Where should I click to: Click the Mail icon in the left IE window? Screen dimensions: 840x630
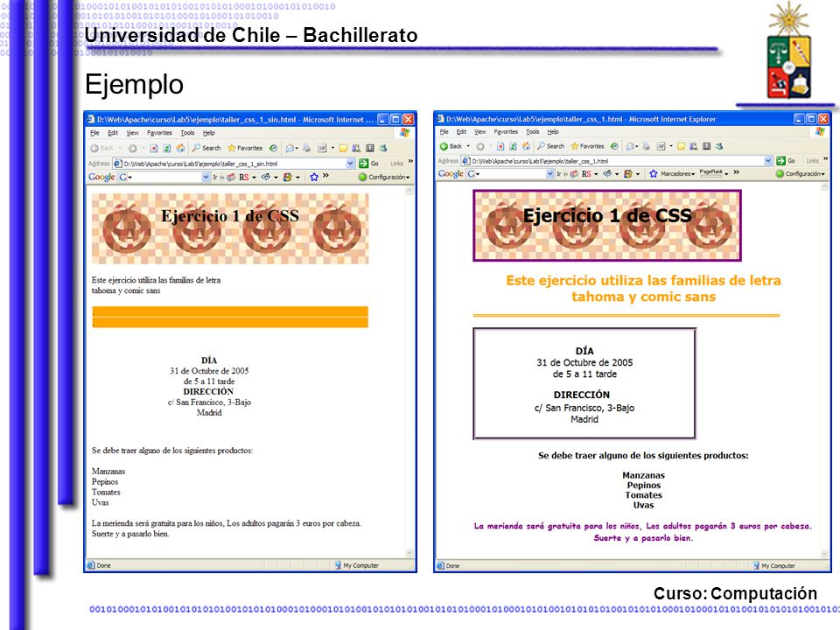pyautogui.click(x=290, y=149)
